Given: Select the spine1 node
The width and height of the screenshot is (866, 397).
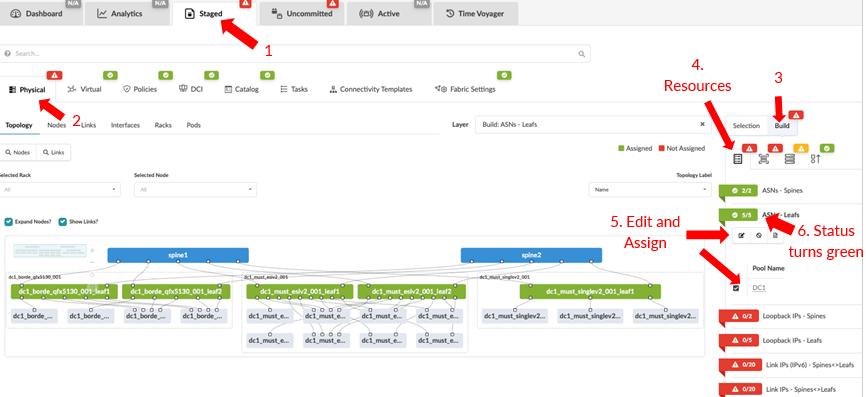Looking at the screenshot, I should click(178, 255).
